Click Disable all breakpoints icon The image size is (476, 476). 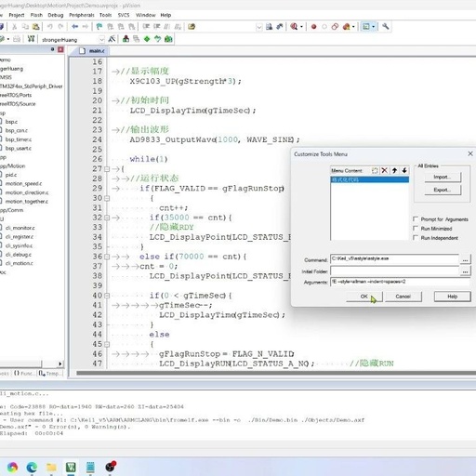pos(335,27)
